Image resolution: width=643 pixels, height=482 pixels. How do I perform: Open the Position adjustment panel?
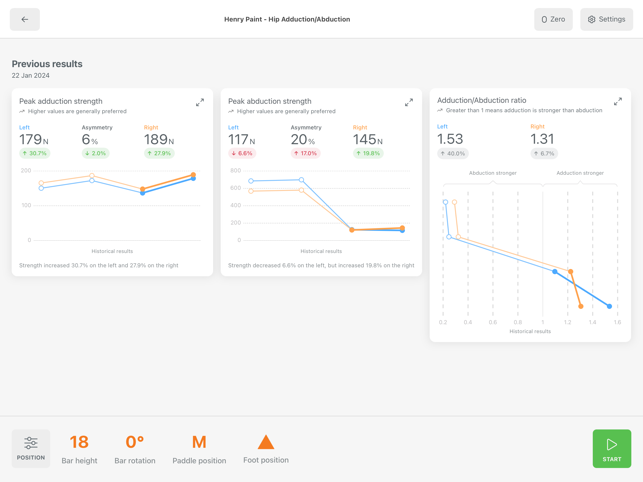point(30,448)
